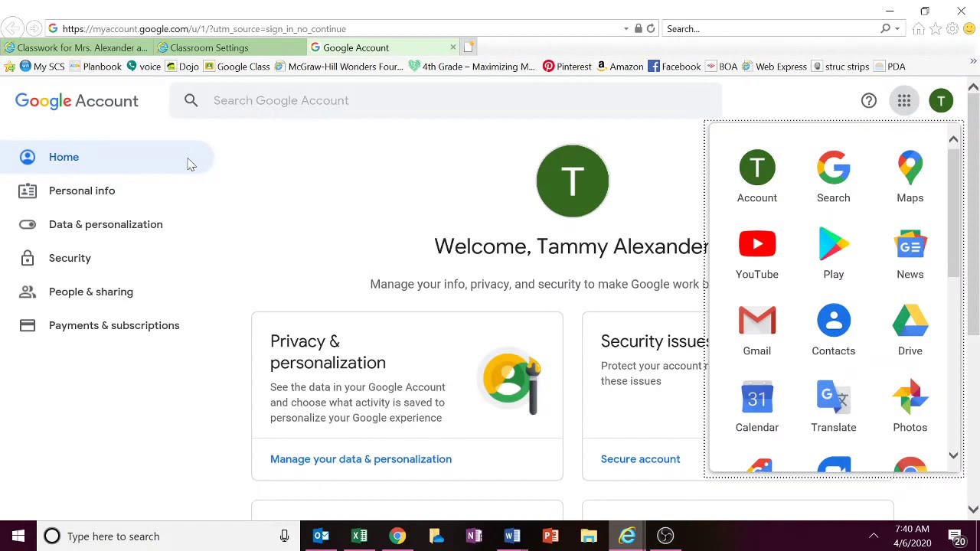Screen dimensions: 980x551
Task: Open the Dojo bookmark
Action: (x=182, y=67)
